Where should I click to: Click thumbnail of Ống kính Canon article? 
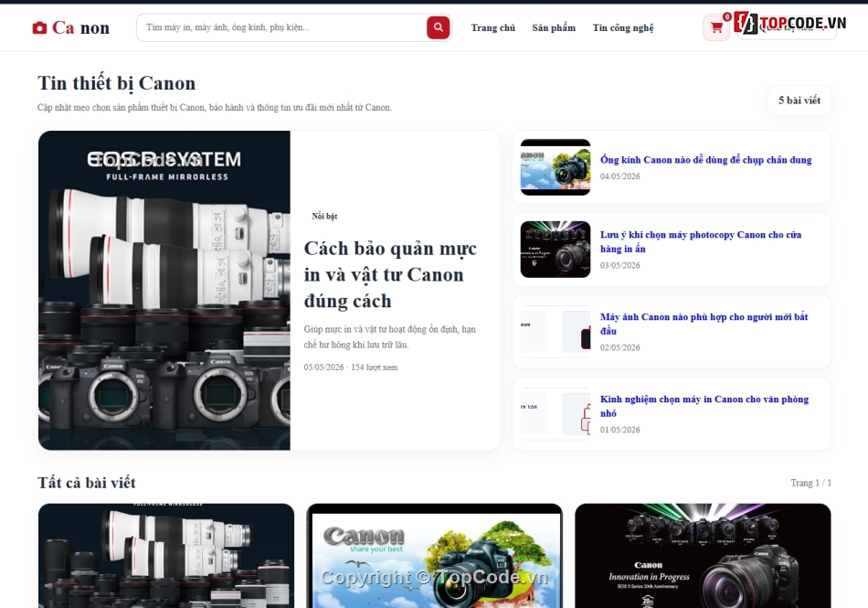pyautogui.click(x=556, y=167)
